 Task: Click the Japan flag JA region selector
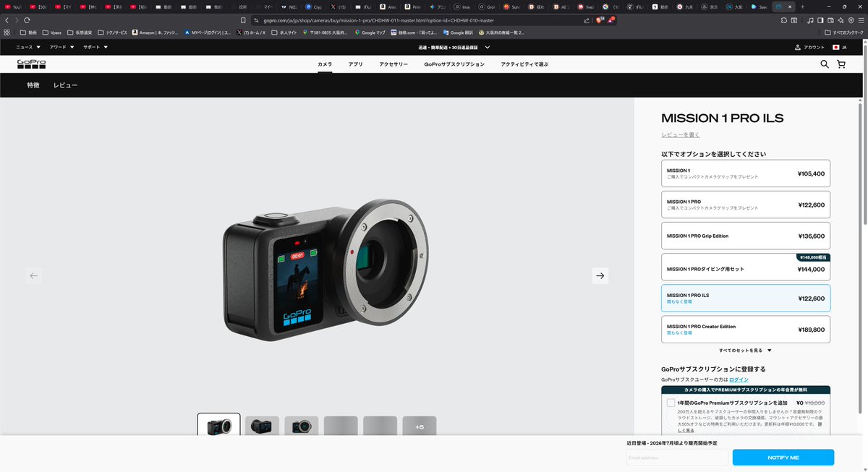pyautogui.click(x=840, y=47)
